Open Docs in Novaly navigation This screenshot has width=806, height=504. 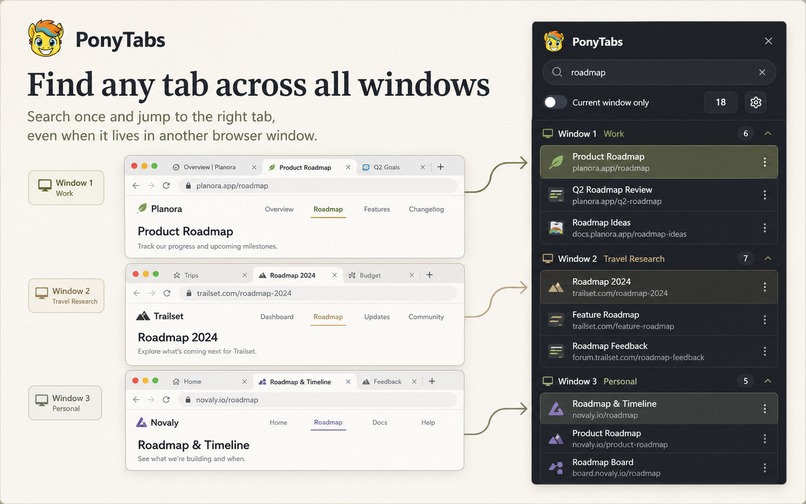[379, 422]
